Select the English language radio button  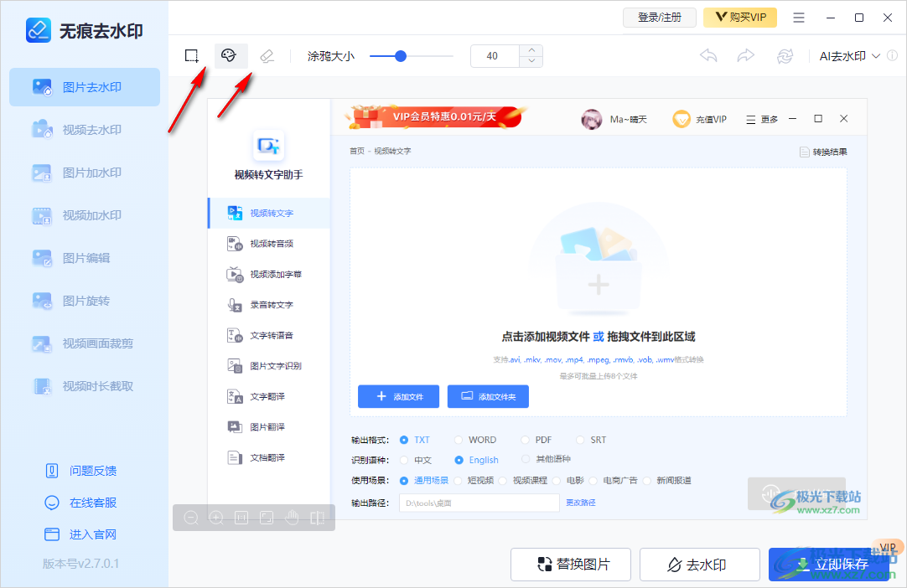459,460
